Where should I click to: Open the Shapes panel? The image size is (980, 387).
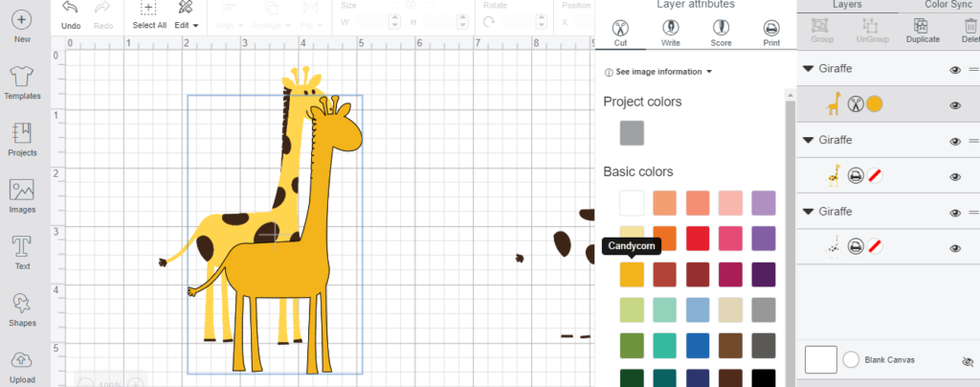(x=22, y=310)
